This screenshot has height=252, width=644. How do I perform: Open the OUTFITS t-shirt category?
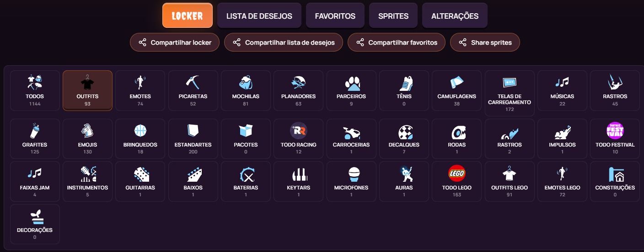pyautogui.click(x=87, y=90)
